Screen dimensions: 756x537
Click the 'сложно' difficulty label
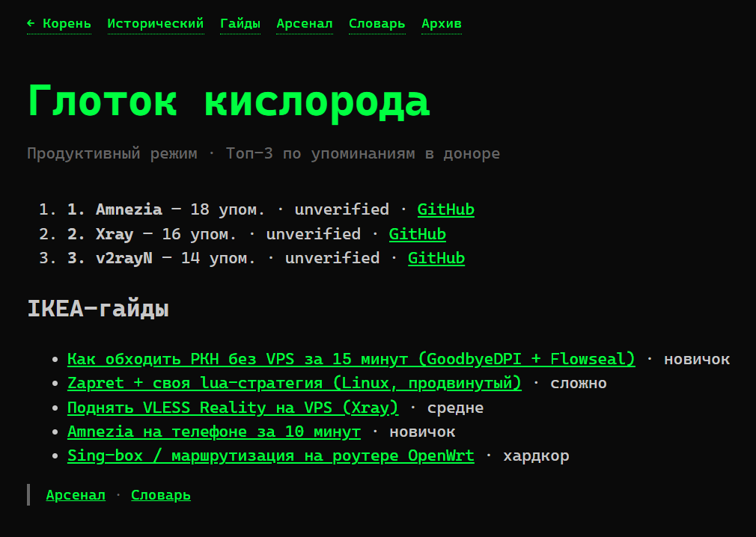pyautogui.click(x=579, y=384)
